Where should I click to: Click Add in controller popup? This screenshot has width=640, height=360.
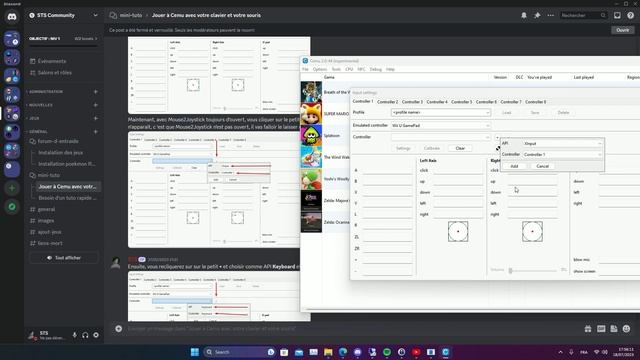(x=514, y=166)
